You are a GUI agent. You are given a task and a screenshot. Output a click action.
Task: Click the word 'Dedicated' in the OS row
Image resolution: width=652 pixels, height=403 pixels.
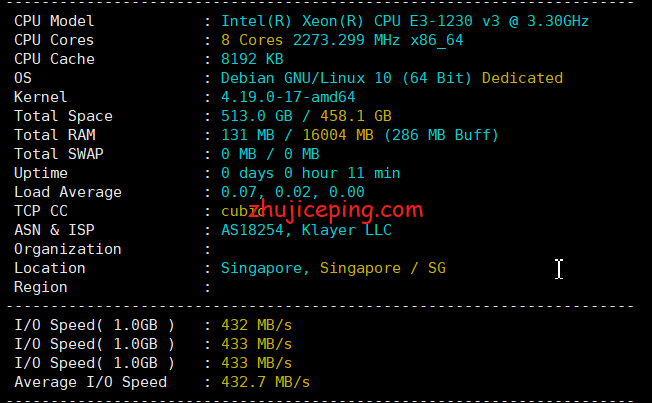[x=522, y=78]
